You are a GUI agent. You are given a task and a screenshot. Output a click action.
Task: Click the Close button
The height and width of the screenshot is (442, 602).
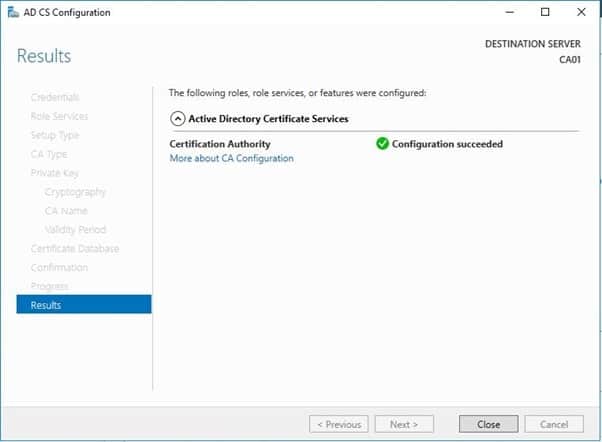click(488, 424)
